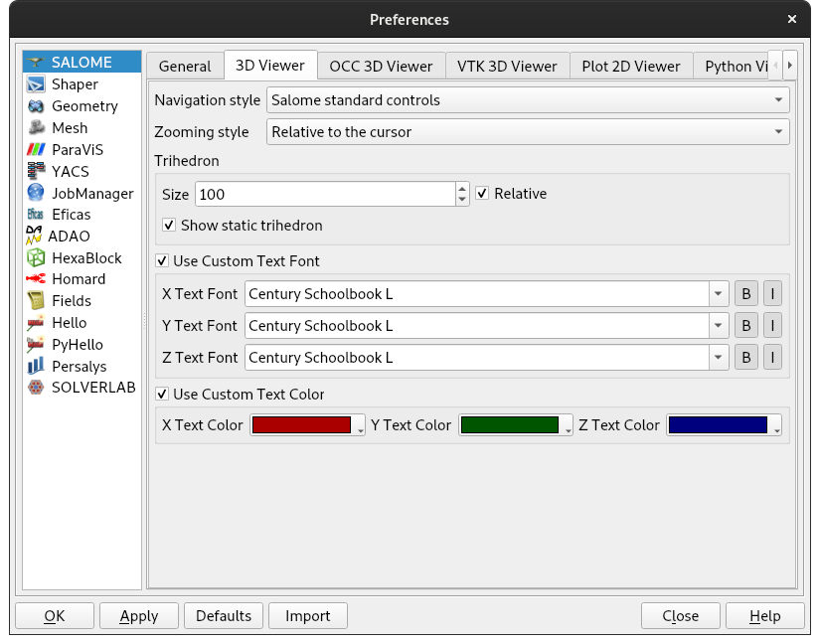This screenshot has width=820, height=644.
Task: Toggle bold for Z Text Font
Action: click(x=745, y=358)
